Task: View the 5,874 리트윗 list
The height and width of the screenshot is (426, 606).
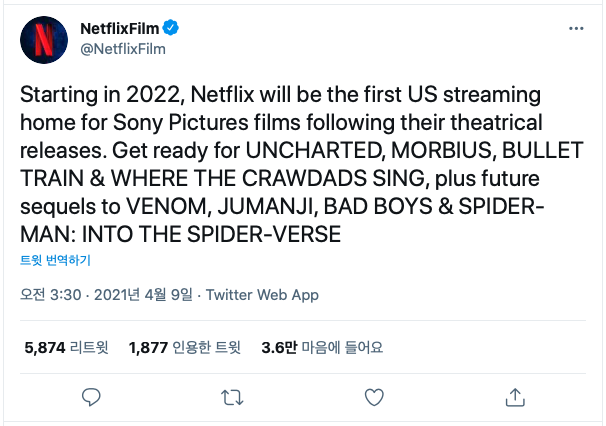Action: pos(66,348)
